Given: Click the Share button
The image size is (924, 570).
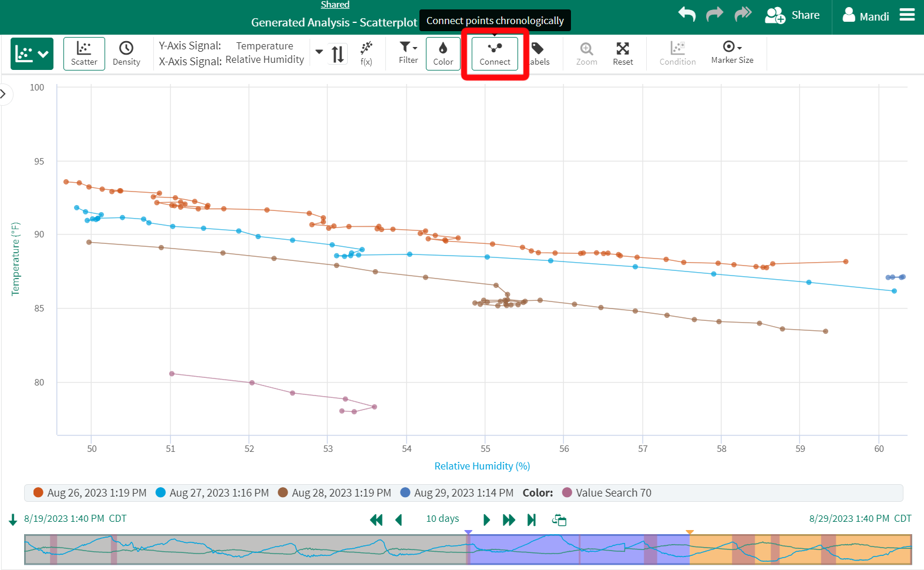Looking at the screenshot, I should [x=792, y=15].
